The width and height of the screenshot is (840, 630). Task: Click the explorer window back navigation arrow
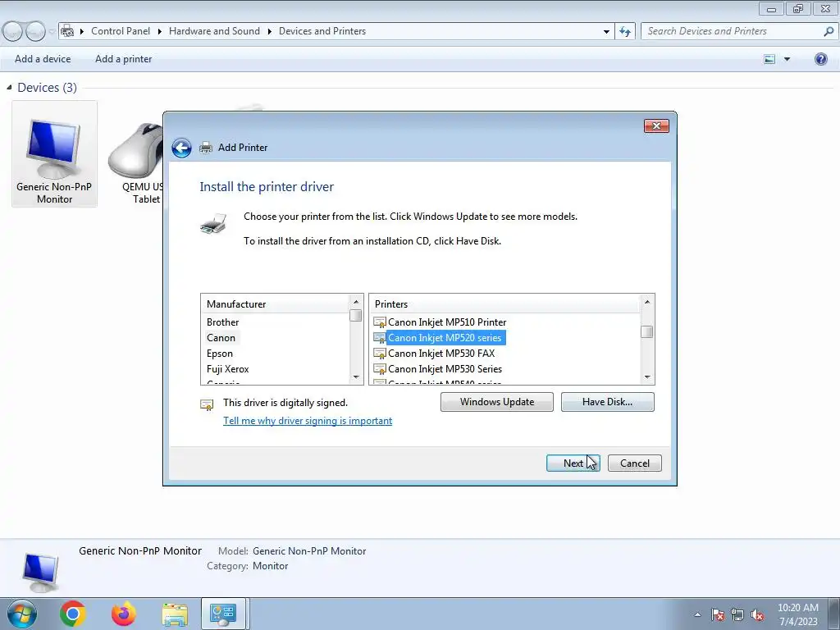pos(12,32)
